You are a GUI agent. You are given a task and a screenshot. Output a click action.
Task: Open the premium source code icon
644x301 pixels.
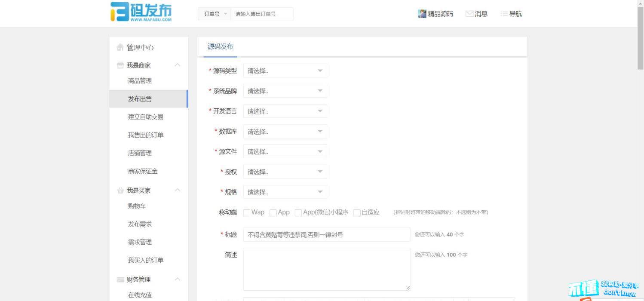coord(422,14)
